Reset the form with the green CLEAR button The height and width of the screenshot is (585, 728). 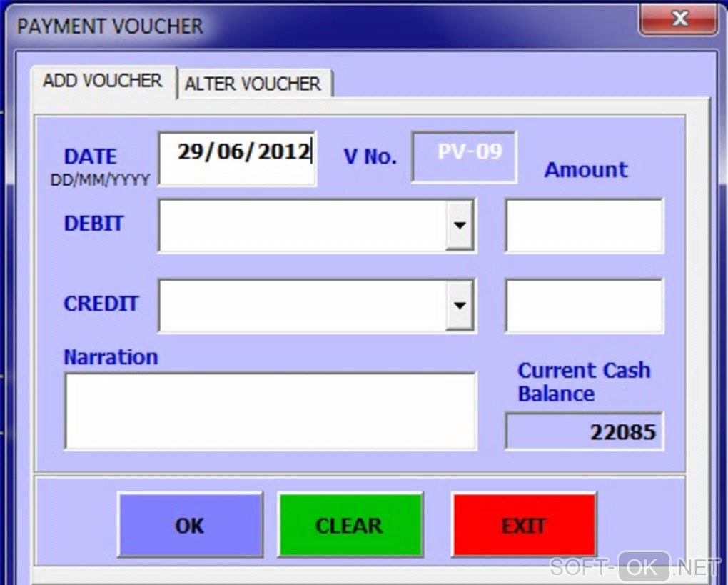point(350,525)
